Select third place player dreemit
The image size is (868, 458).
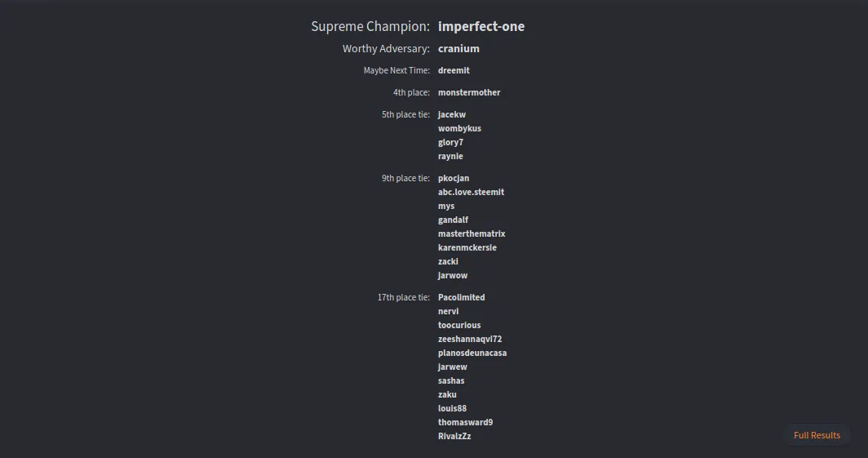tap(454, 70)
